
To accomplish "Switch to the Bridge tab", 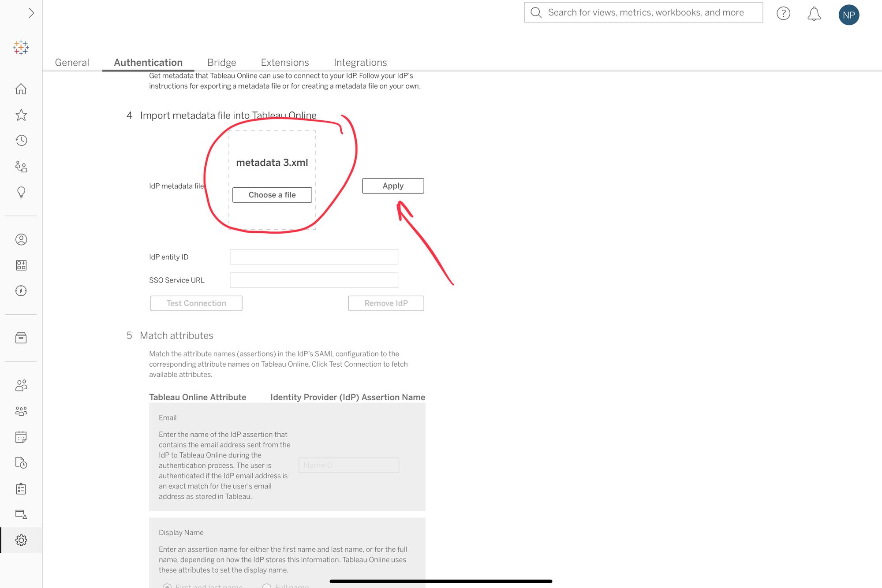I will pos(222,63).
